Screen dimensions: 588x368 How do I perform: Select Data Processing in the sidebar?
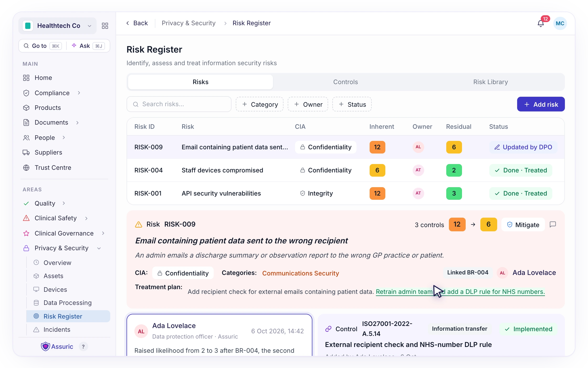pyautogui.click(x=68, y=303)
